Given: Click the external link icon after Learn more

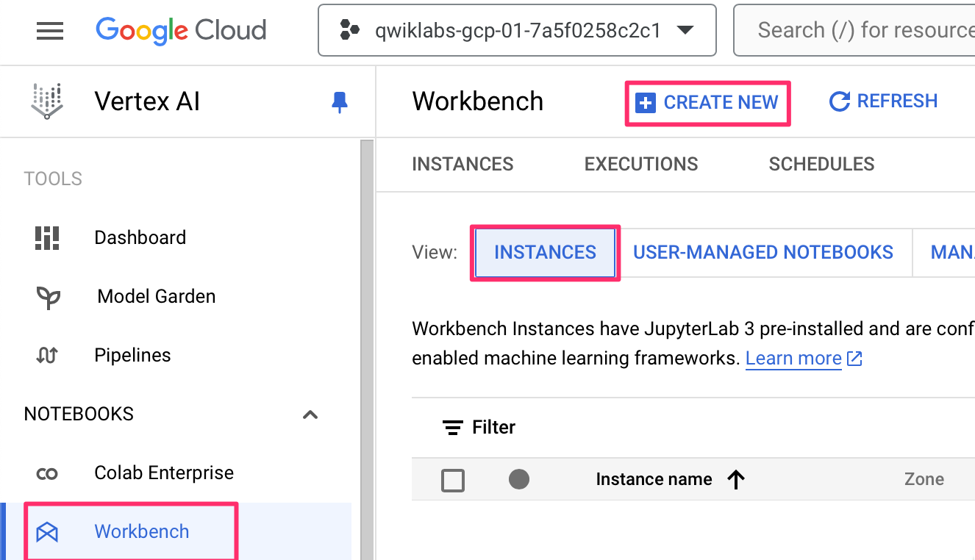Looking at the screenshot, I should tap(854, 359).
